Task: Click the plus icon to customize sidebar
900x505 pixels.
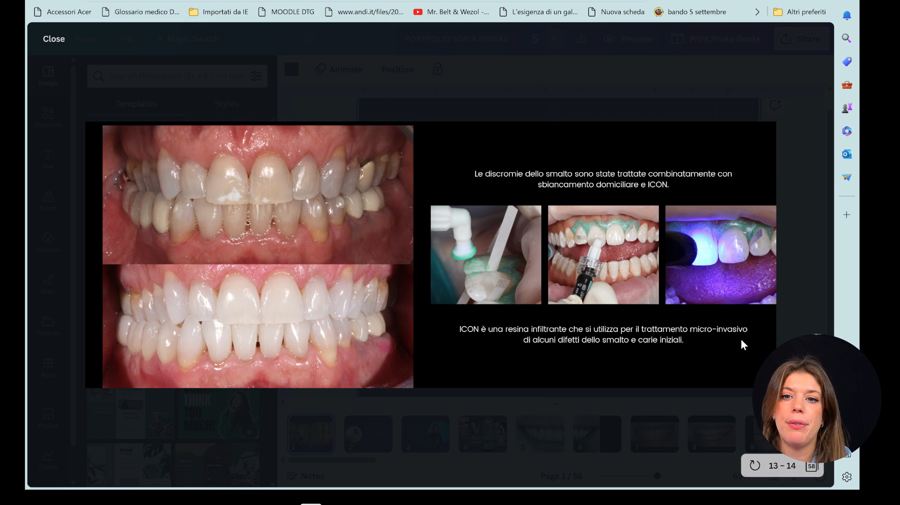Action: coord(847,215)
